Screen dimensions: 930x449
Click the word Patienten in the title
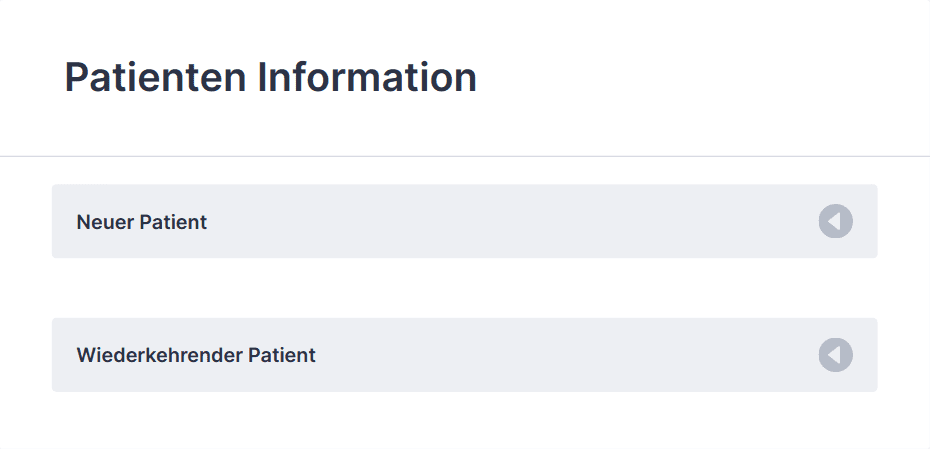tap(155, 77)
